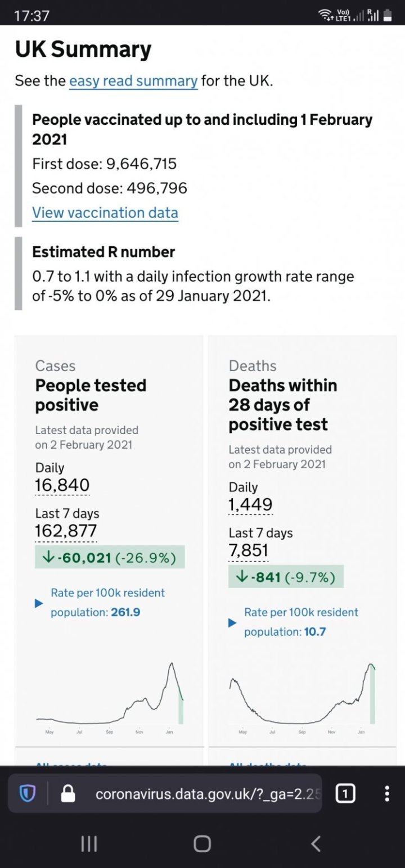Open the View vaccination data link

(105, 213)
